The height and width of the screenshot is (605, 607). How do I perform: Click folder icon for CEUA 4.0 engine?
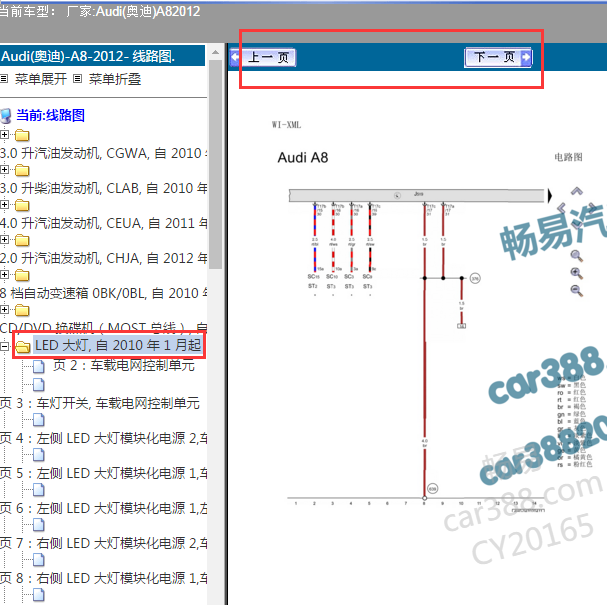pyautogui.click(x=22, y=206)
